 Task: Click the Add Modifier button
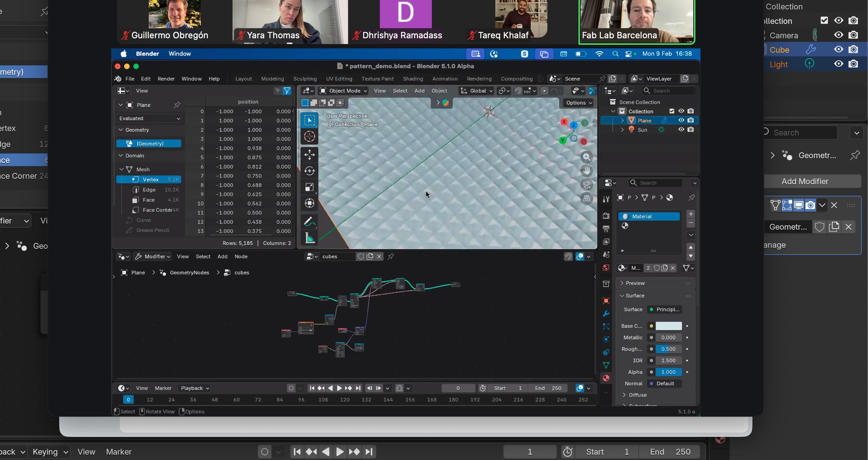pos(805,181)
